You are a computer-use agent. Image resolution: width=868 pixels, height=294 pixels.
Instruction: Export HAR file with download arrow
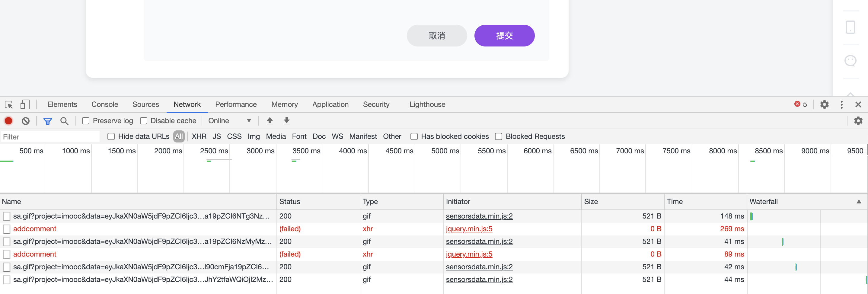coord(286,121)
